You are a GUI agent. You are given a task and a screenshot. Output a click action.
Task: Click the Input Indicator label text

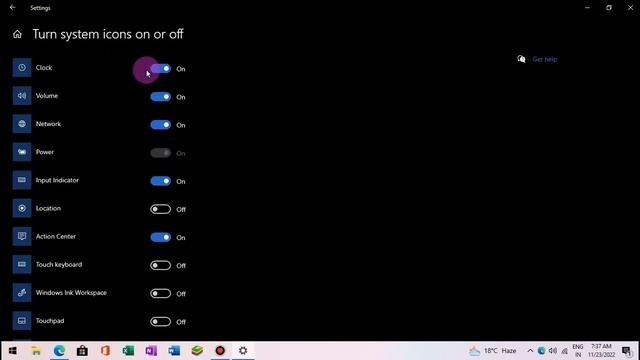(57, 180)
